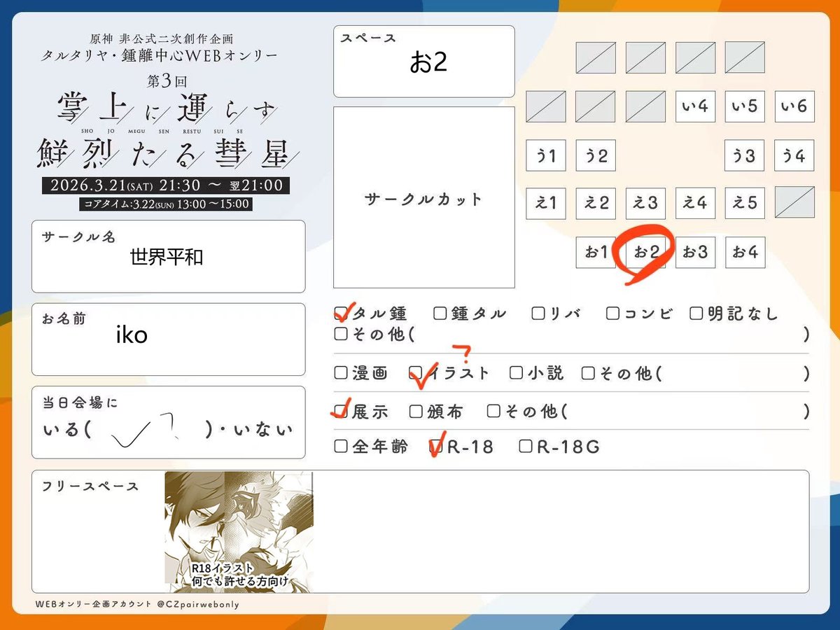Select space box お3
The height and width of the screenshot is (630, 840).
[x=695, y=252]
